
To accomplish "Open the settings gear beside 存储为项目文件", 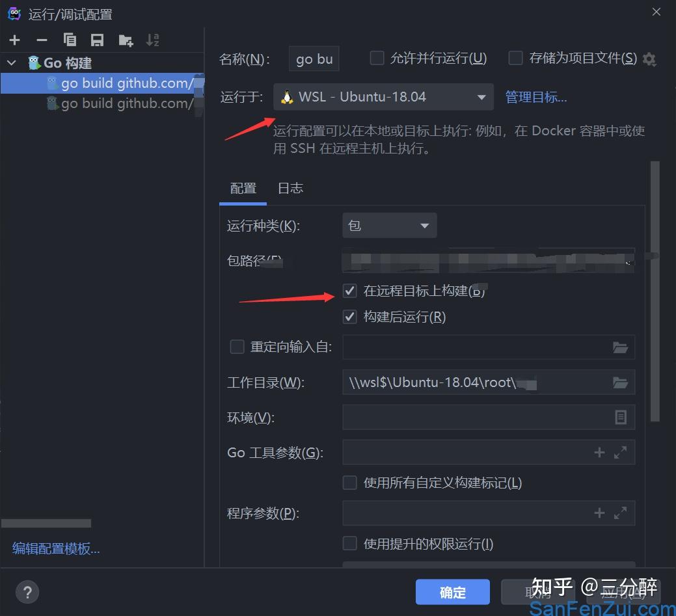I will (649, 58).
